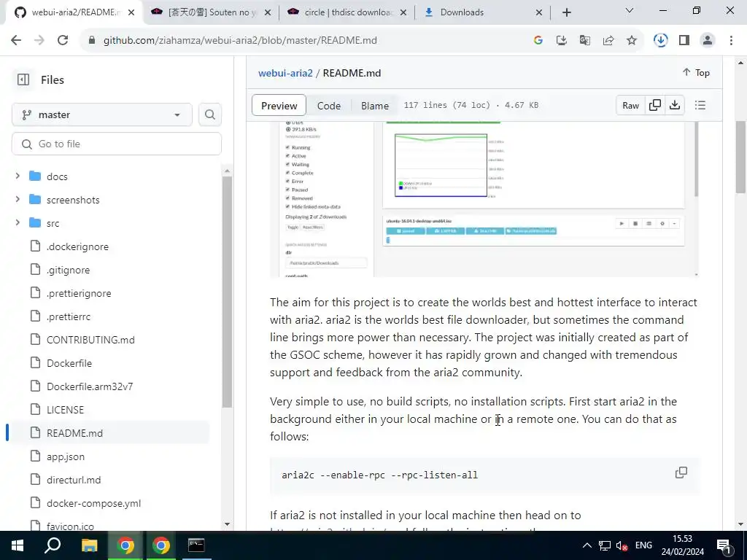Click install app icon in address bar

561,41
